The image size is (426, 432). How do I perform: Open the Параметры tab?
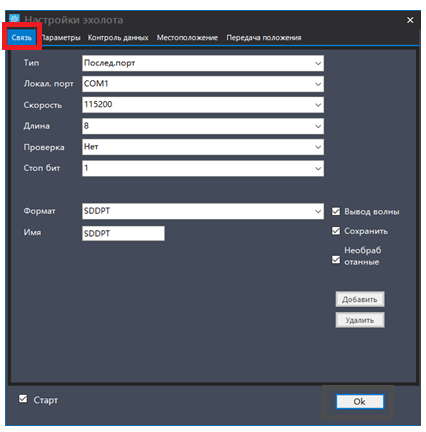pos(61,38)
